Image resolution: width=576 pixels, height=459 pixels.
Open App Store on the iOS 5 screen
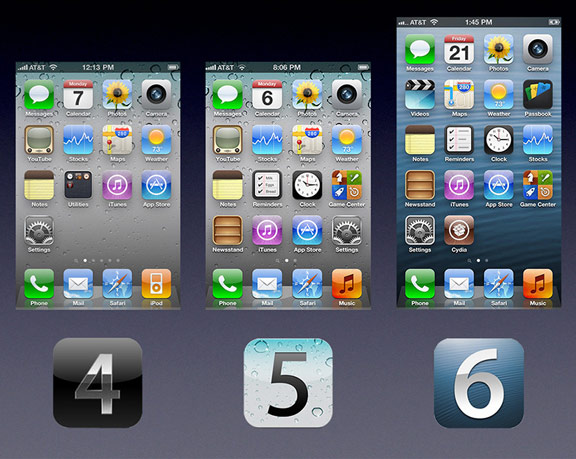(x=307, y=230)
